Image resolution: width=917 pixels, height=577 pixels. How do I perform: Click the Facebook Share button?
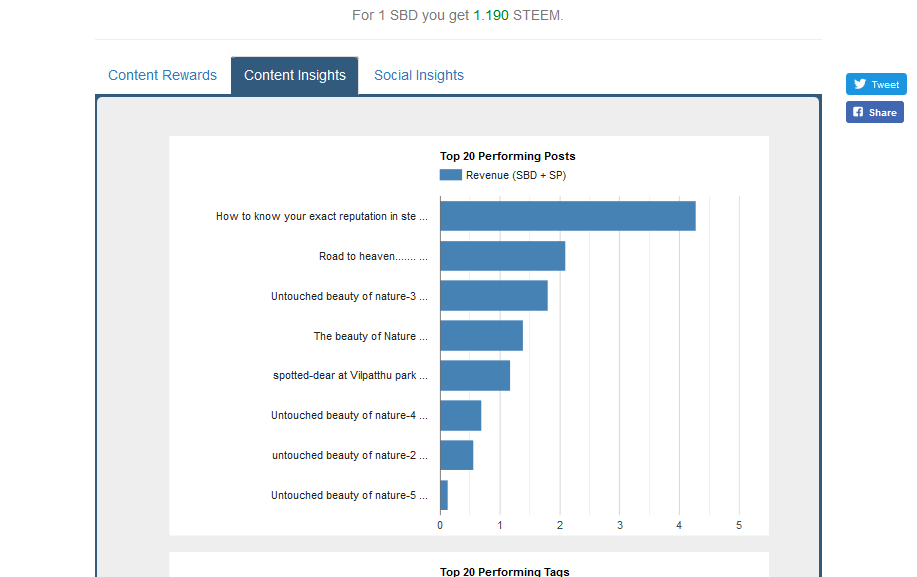tap(874, 112)
